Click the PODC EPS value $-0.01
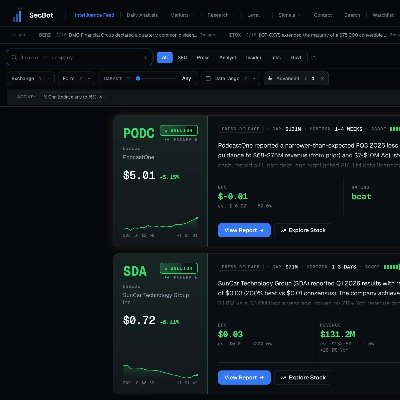 pos(233,196)
